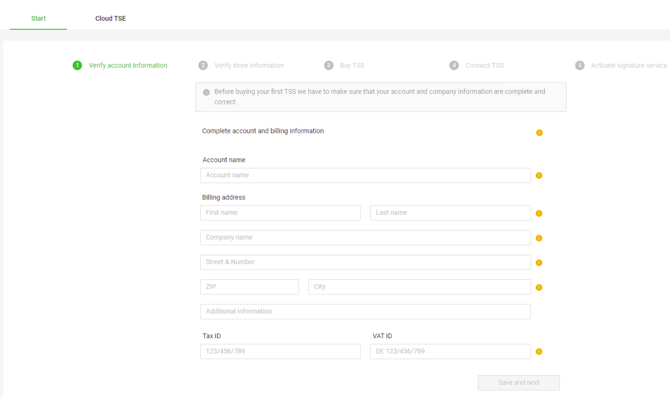This screenshot has width=670, height=397.
Task: Go to step 4 Connect TSS
Action: tap(476, 65)
